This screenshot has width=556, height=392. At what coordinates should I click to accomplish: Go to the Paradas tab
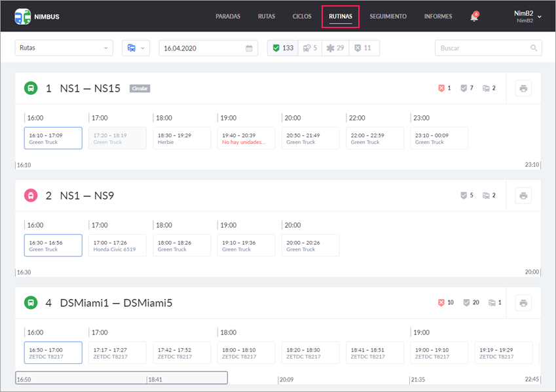pyautogui.click(x=228, y=16)
